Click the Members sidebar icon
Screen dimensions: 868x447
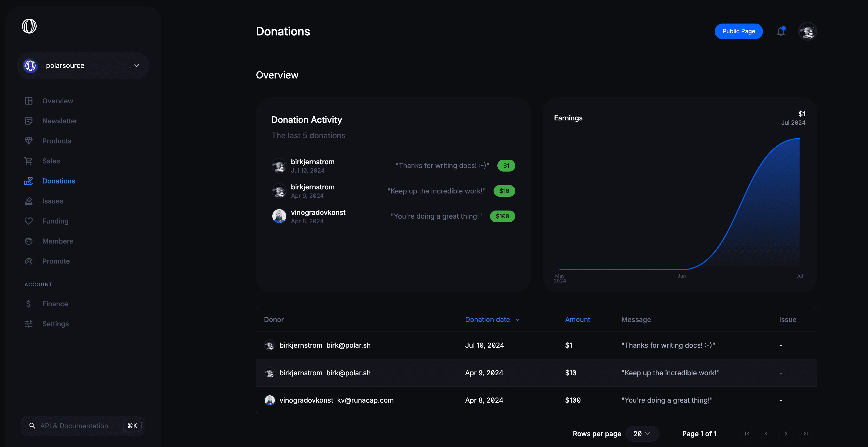[x=28, y=241]
